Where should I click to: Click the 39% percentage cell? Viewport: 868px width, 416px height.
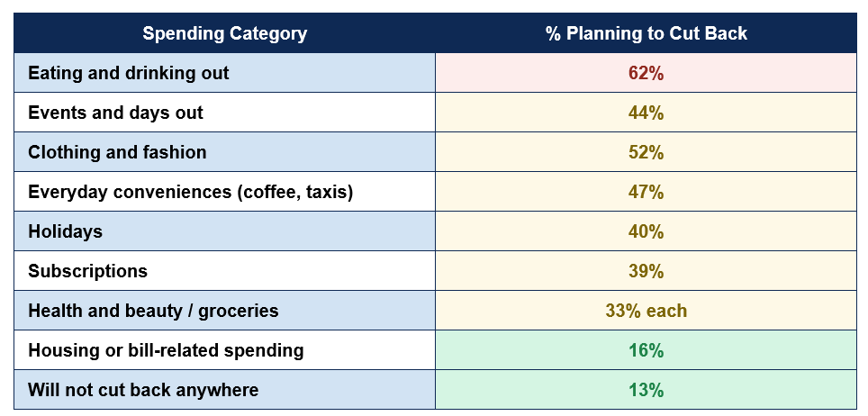(646, 271)
